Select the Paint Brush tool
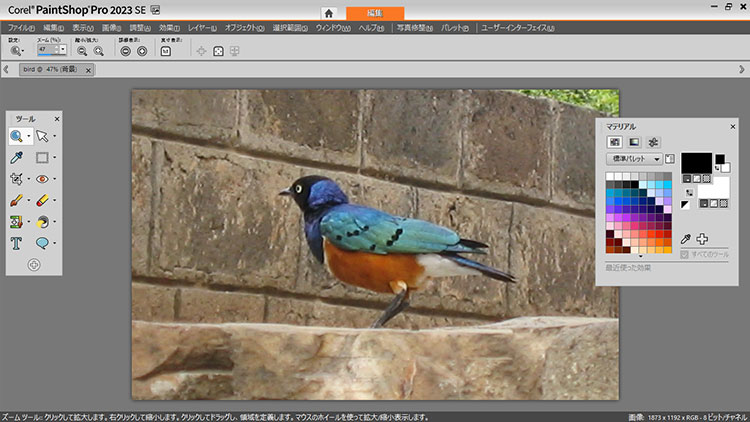 pos(17,200)
